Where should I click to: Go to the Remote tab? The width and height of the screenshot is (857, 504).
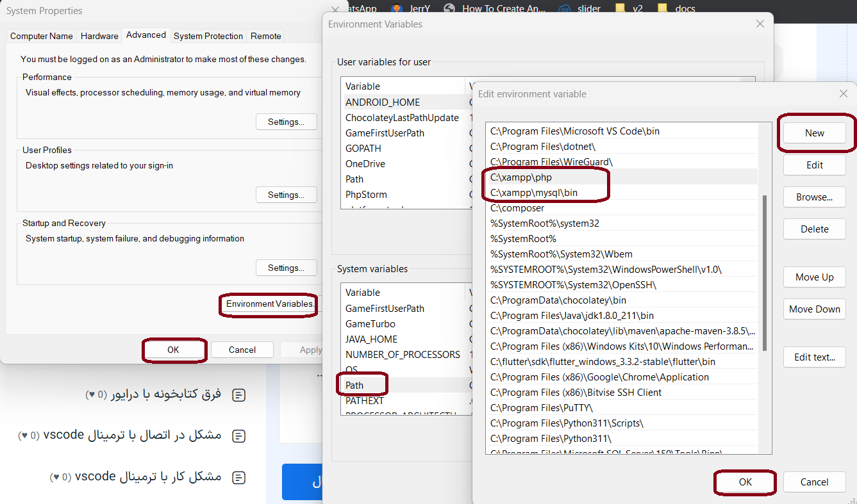click(266, 36)
